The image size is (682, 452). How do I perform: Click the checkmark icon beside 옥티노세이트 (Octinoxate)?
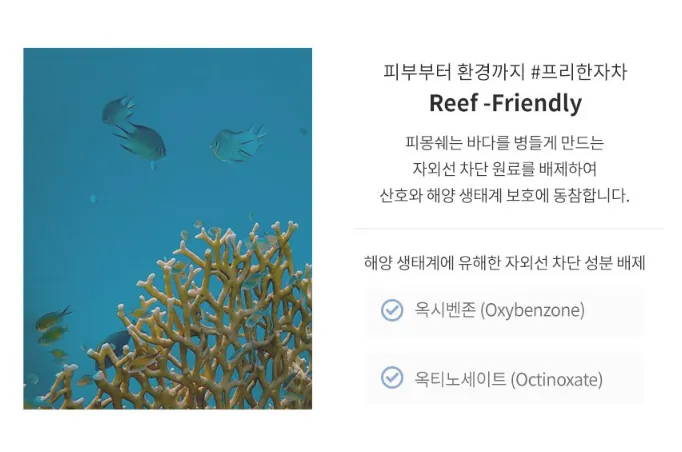click(x=392, y=379)
